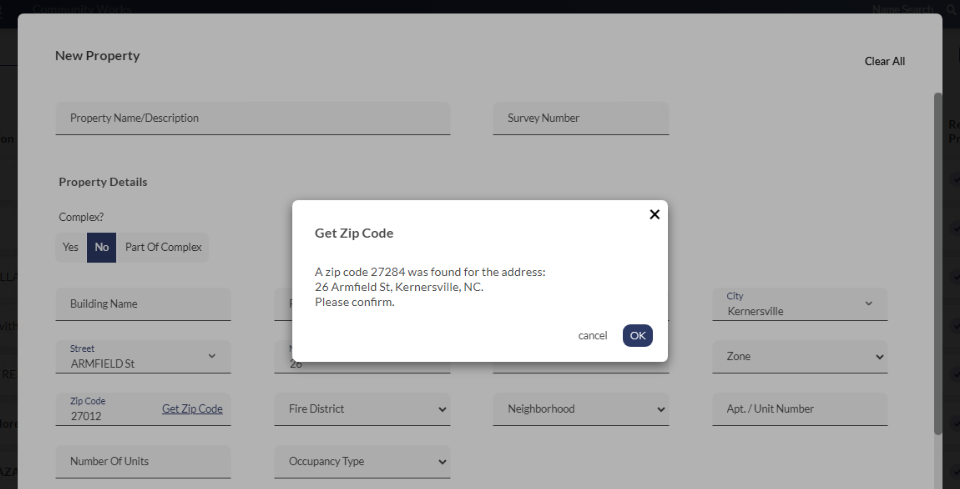Click the Number Of Units field
Image resolution: width=960 pixels, height=489 pixels.
143,462
